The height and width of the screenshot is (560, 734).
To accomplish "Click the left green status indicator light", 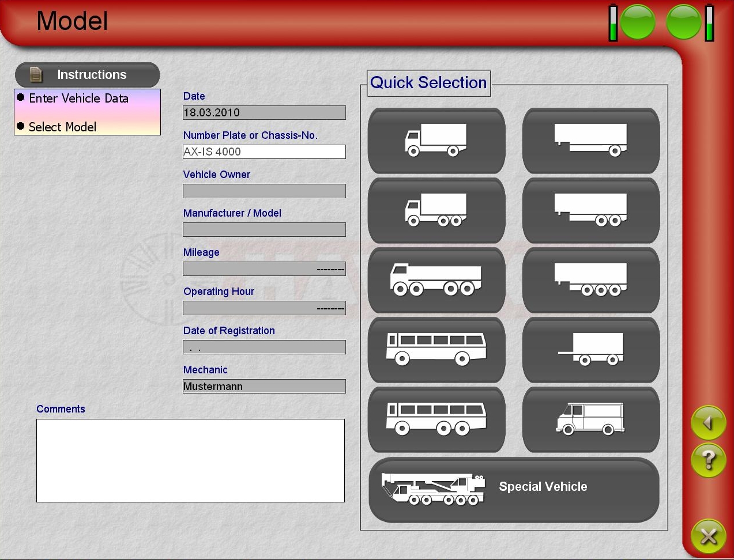I will 637,22.
